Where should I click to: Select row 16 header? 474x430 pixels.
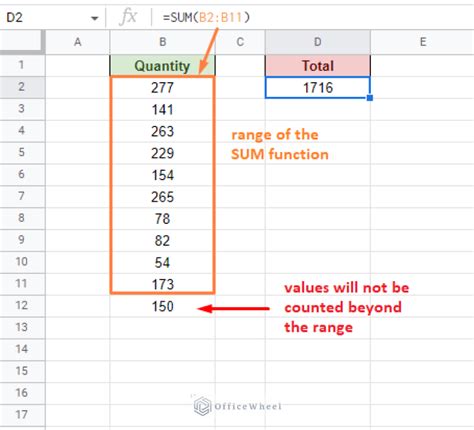tap(22, 393)
